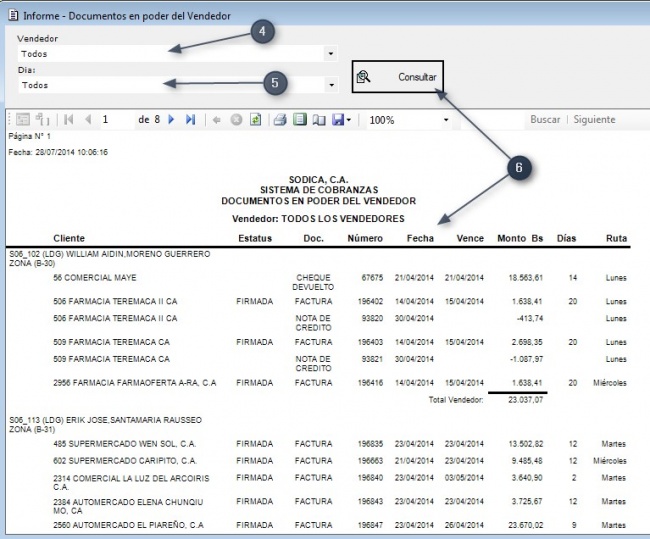Open page setup
Image resolution: width=650 pixels, height=539 pixels.
[x=319, y=120]
